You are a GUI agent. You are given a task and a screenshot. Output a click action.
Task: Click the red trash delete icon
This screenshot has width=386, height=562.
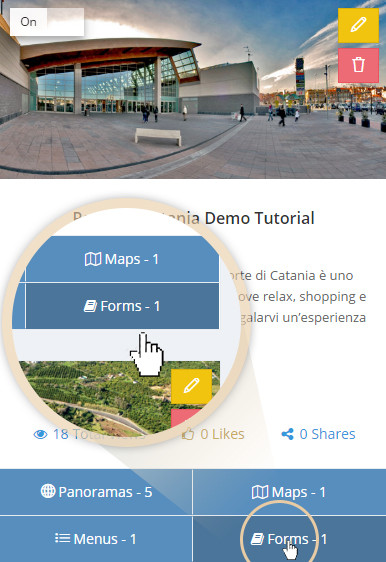pyautogui.click(x=358, y=65)
